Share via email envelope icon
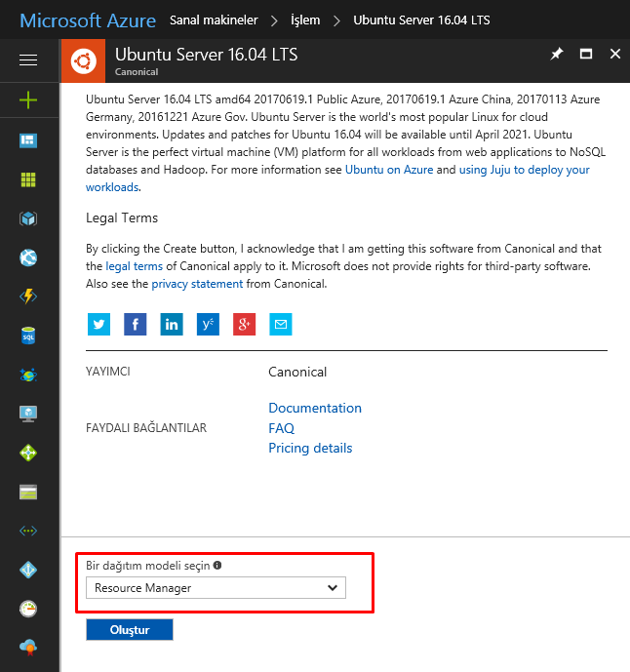Image resolution: width=630 pixels, height=672 pixels. (281, 324)
